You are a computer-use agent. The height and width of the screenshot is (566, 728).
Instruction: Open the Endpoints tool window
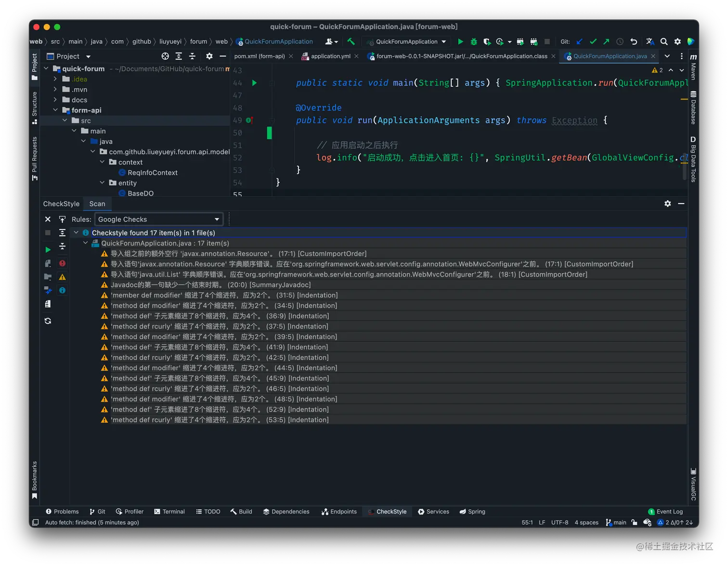pos(339,512)
